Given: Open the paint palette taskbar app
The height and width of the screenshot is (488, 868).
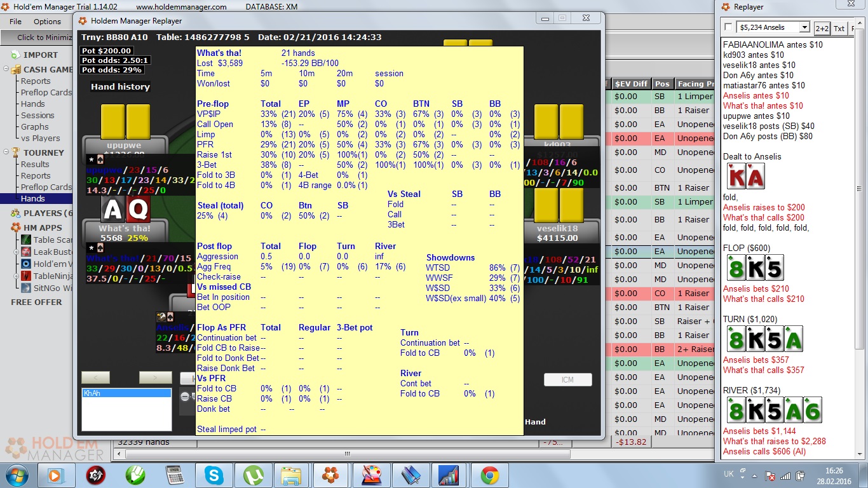Looking at the screenshot, I should (x=370, y=475).
